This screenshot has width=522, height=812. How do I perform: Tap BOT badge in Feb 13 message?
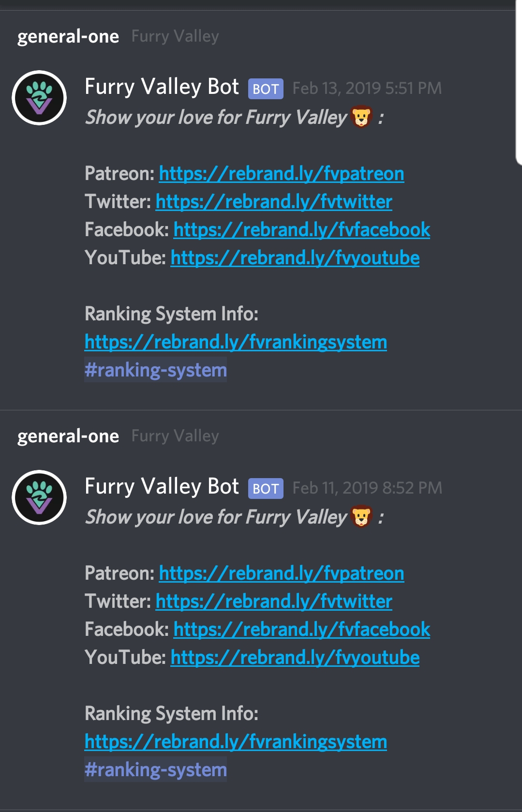pyautogui.click(x=266, y=89)
